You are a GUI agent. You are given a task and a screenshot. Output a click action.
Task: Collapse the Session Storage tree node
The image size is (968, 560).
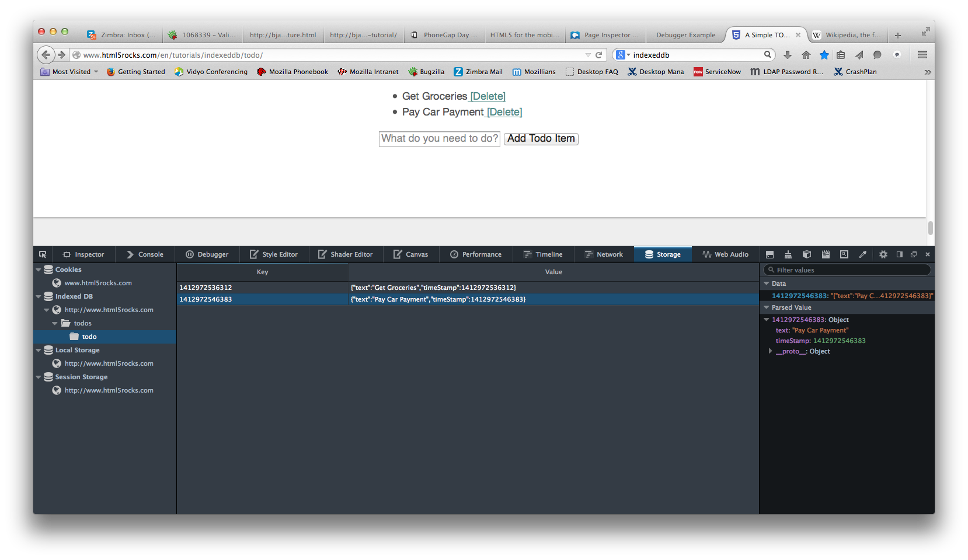(x=39, y=377)
